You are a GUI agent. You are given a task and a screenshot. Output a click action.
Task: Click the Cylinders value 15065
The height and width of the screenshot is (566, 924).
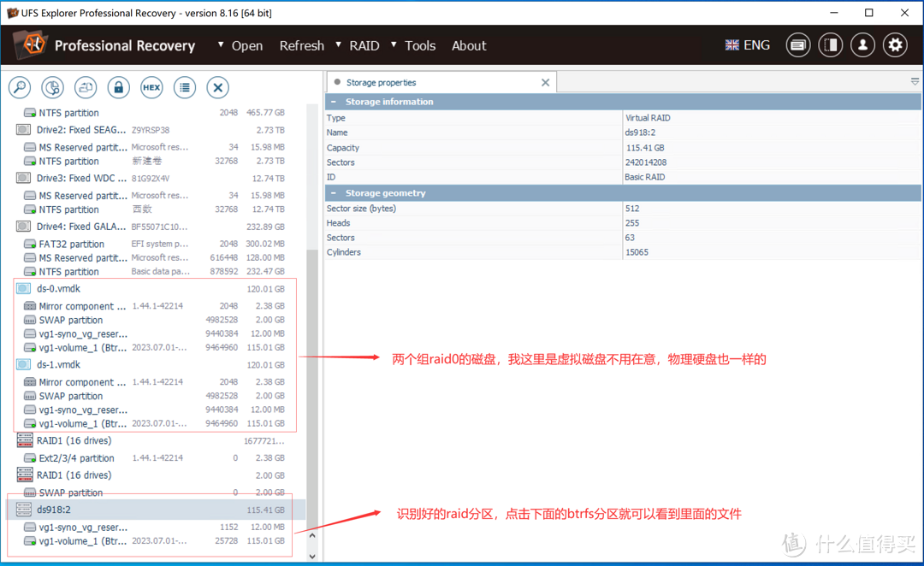[637, 252]
